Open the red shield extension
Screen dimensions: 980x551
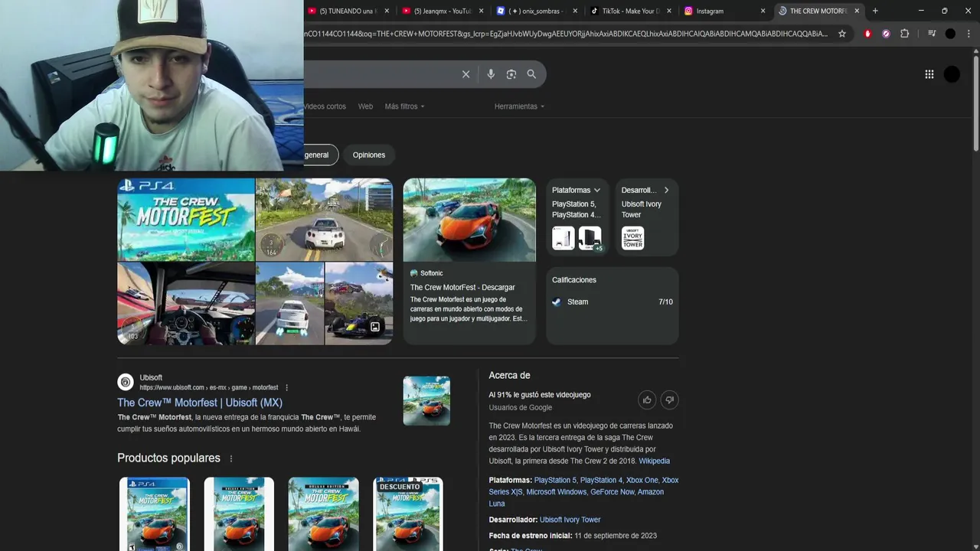867,34
